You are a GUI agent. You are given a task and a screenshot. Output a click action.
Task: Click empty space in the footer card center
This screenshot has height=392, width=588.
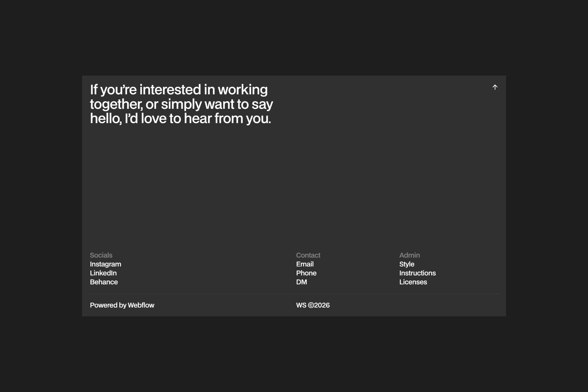coord(294,188)
